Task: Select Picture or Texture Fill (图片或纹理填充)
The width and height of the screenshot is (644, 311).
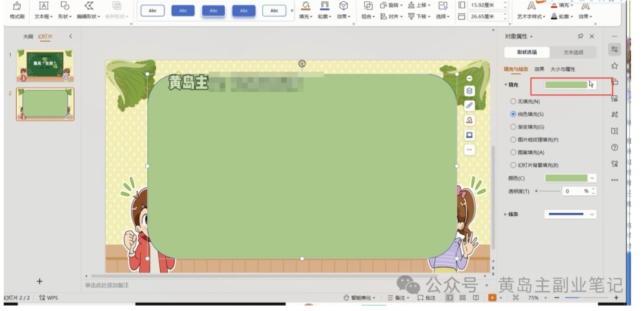Action: [513, 139]
